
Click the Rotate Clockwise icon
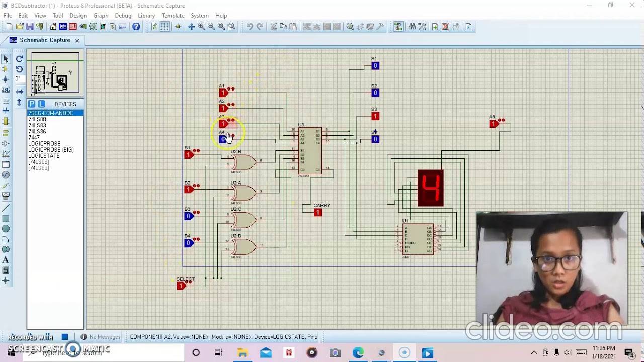coord(19,59)
